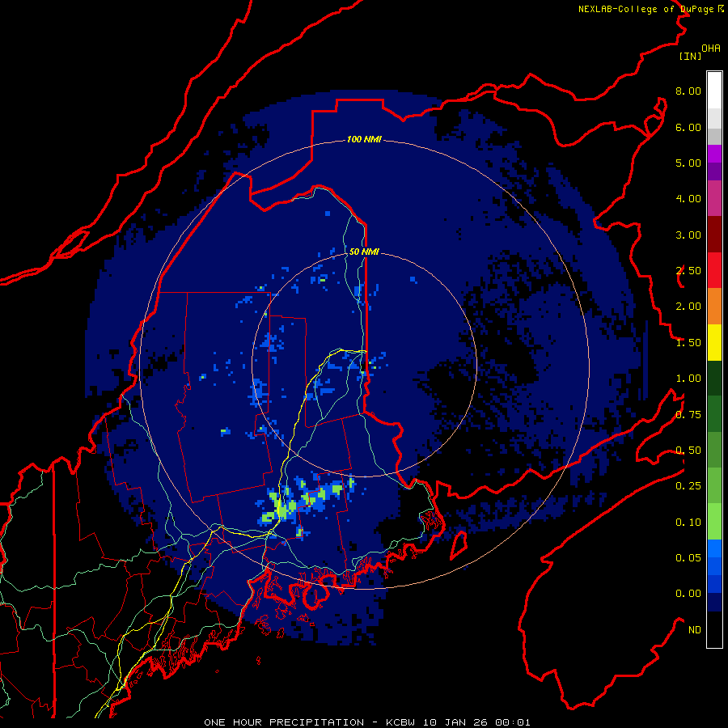The height and width of the screenshot is (728, 728).
Task: Select the 5.00 legend value
Action: point(688,163)
